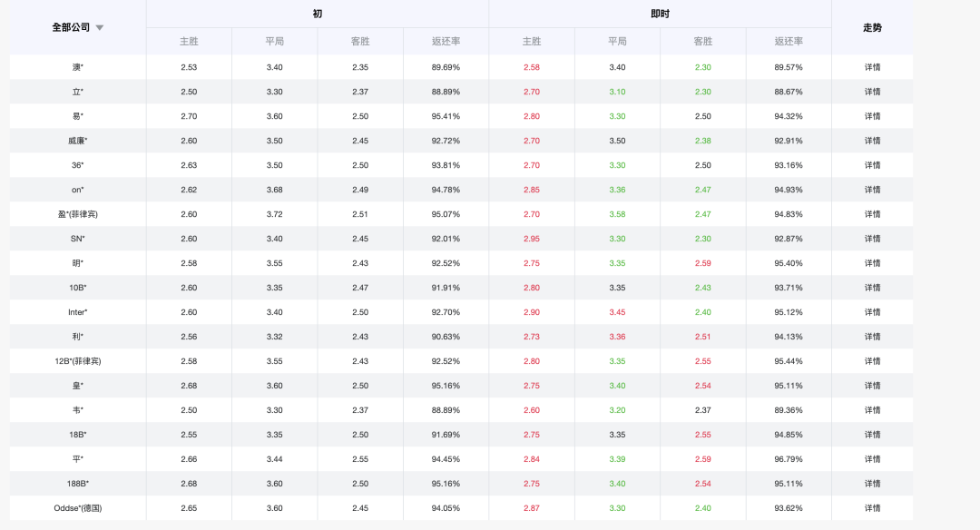The image size is (980, 530).
Task: Click 主胜 header under the 初 group
Action: pos(189,41)
